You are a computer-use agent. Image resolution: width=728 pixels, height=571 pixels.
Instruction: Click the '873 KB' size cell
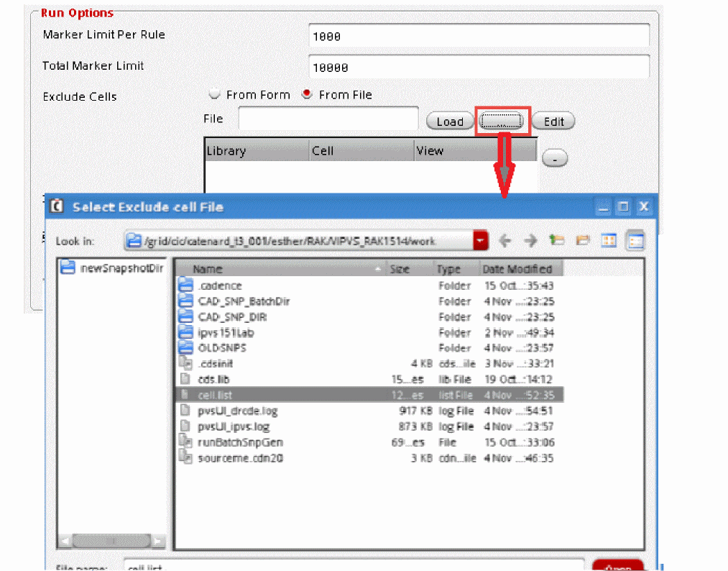click(415, 426)
